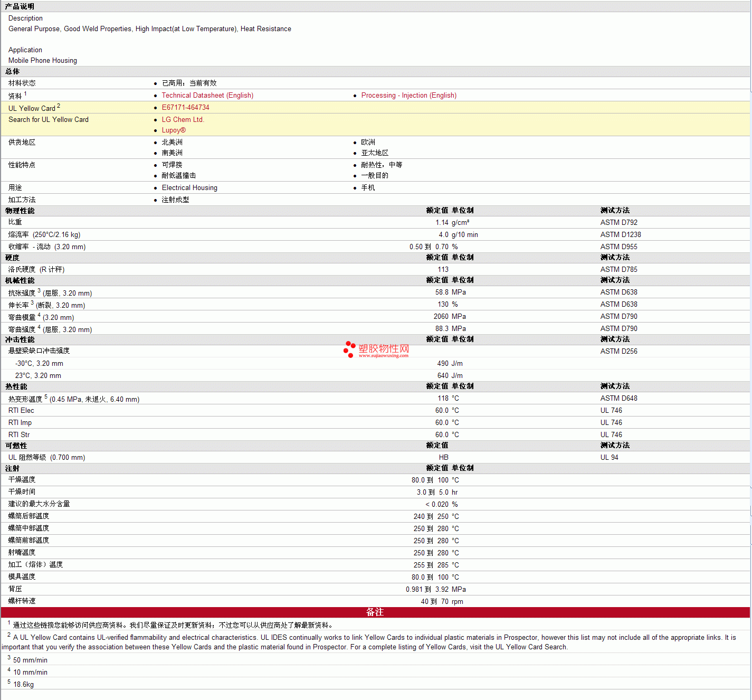Select mold temperature value 80.0 到 100
Image resolution: width=752 pixels, height=700 pixels.
coord(430,578)
